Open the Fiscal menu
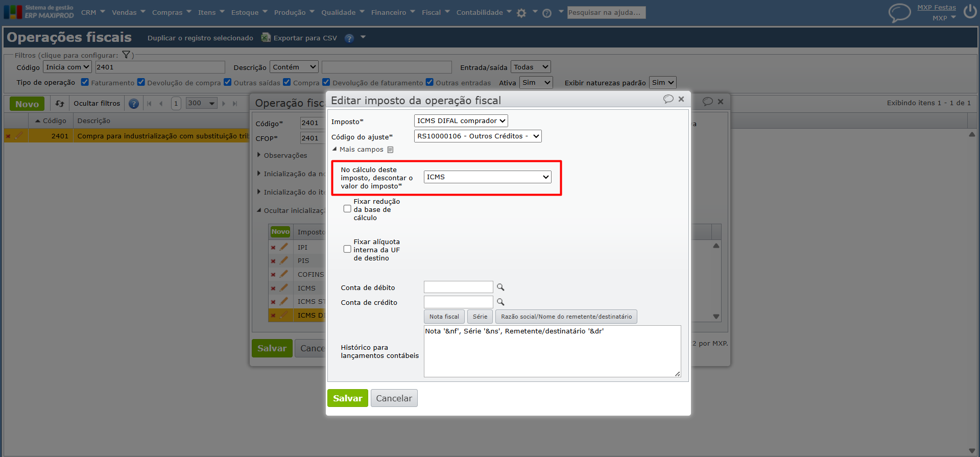Image resolution: width=980 pixels, height=457 pixels. [x=436, y=12]
